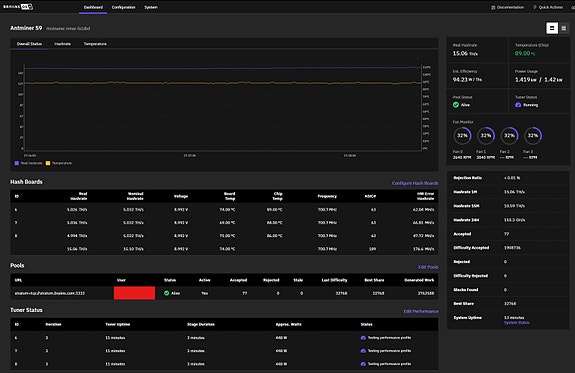Click the Real Hashrate column header
This screenshot has height=373, width=575.
78,196
